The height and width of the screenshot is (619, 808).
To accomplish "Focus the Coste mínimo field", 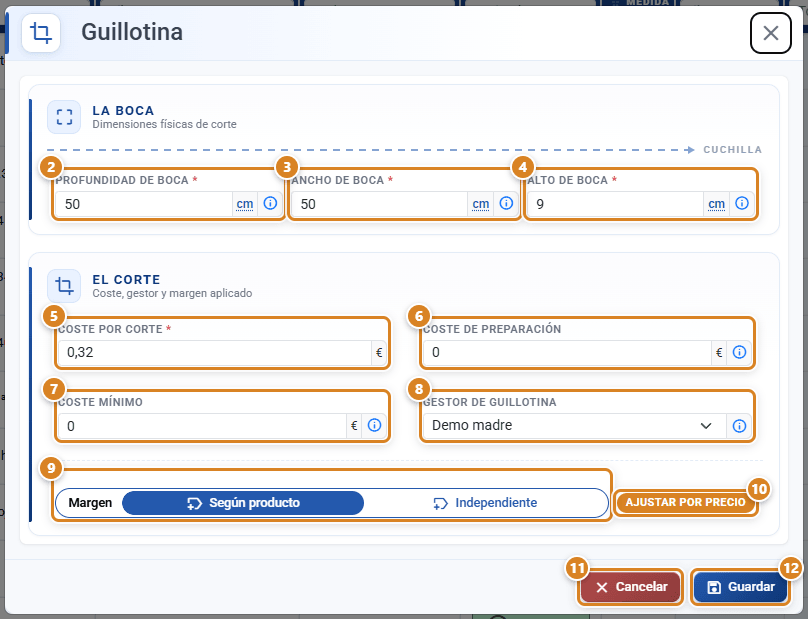I will pyautogui.click(x=202, y=426).
